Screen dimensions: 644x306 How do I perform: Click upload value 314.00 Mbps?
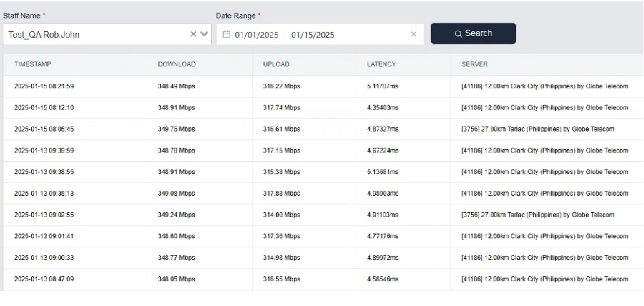point(282,215)
